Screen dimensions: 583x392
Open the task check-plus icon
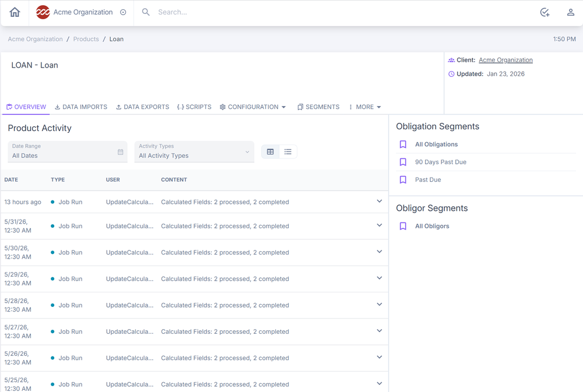545,12
